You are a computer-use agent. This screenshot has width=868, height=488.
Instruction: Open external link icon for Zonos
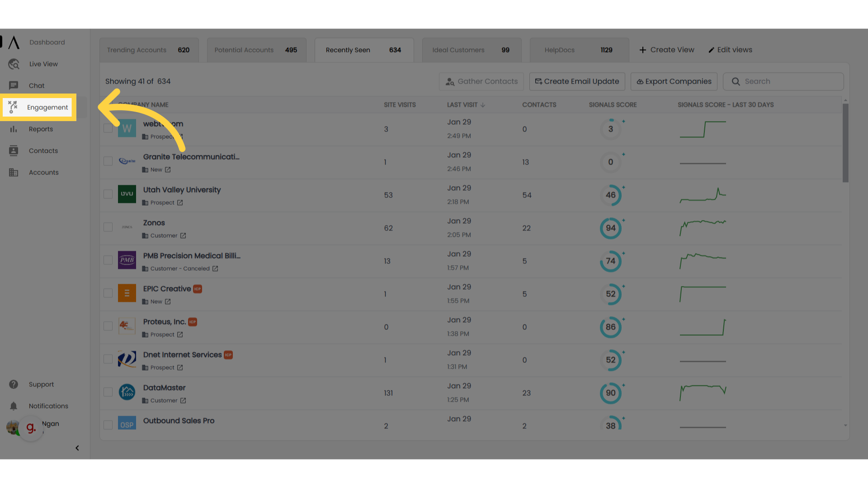183,236
